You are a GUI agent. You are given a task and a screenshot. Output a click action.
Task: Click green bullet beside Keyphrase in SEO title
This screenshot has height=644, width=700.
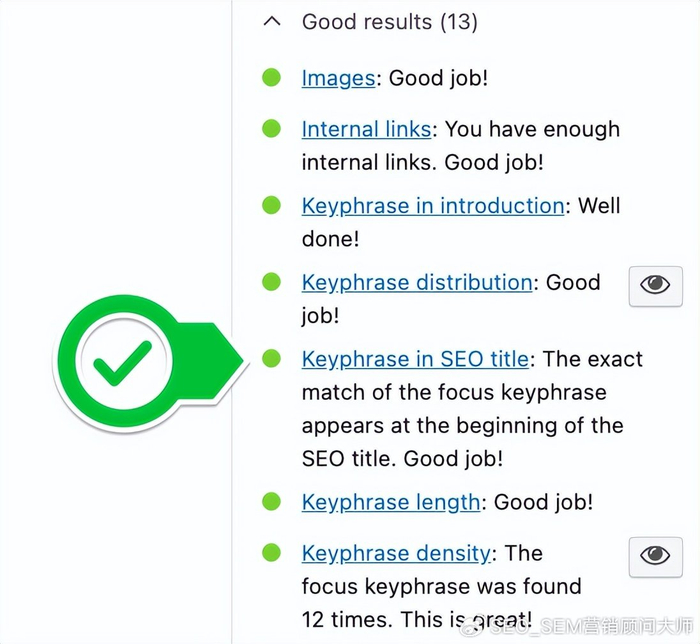271,359
